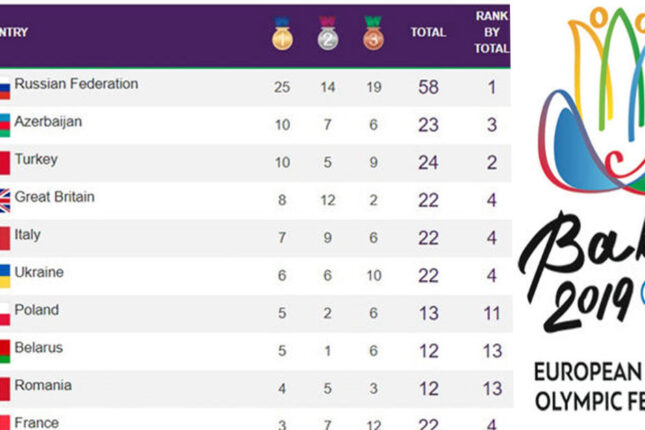The height and width of the screenshot is (430, 645).
Task: Click the gold medal icon in header
Action: [x=282, y=33]
